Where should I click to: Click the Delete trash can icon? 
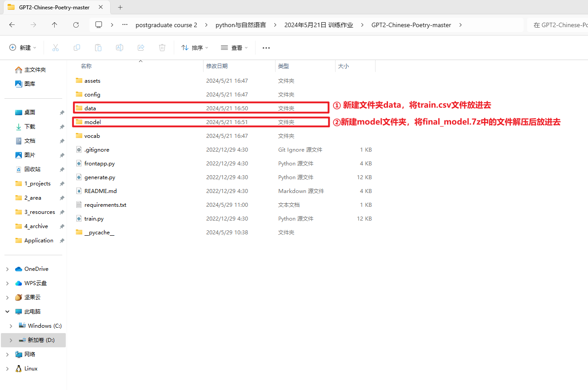(162, 48)
